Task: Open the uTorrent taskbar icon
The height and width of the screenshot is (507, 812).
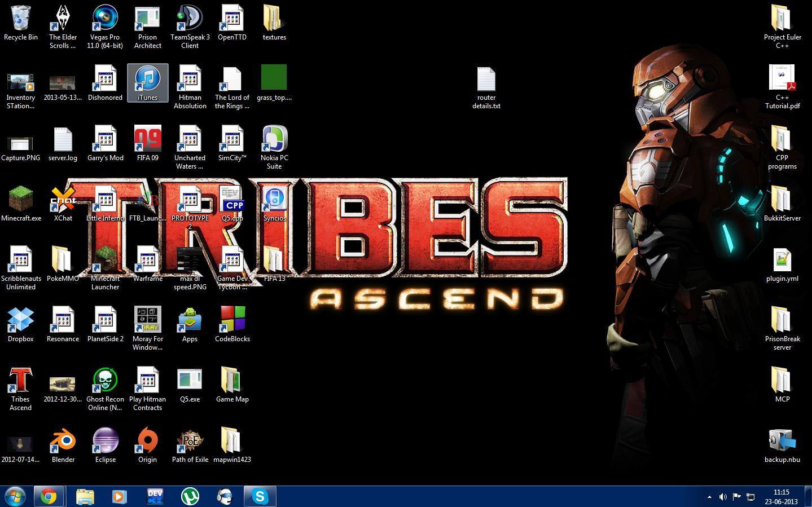Action: (190, 496)
